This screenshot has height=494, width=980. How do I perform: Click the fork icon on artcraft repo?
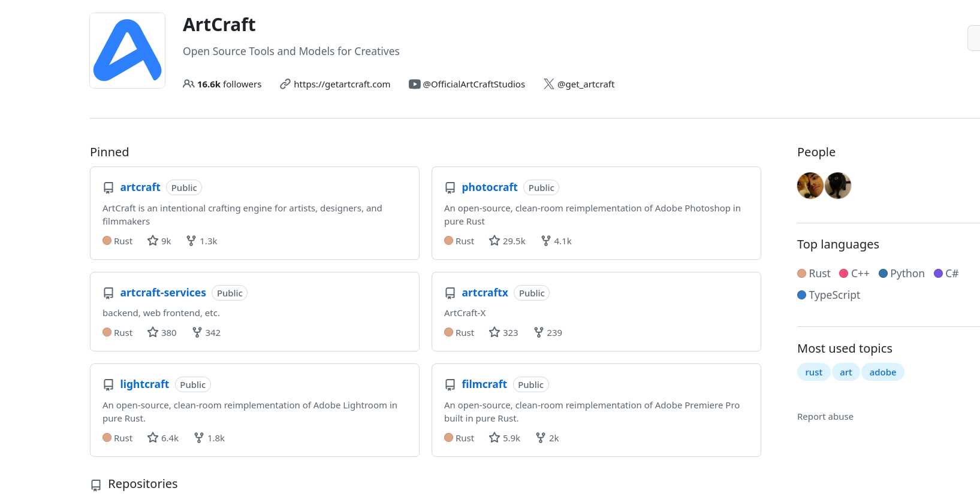(191, 241)
